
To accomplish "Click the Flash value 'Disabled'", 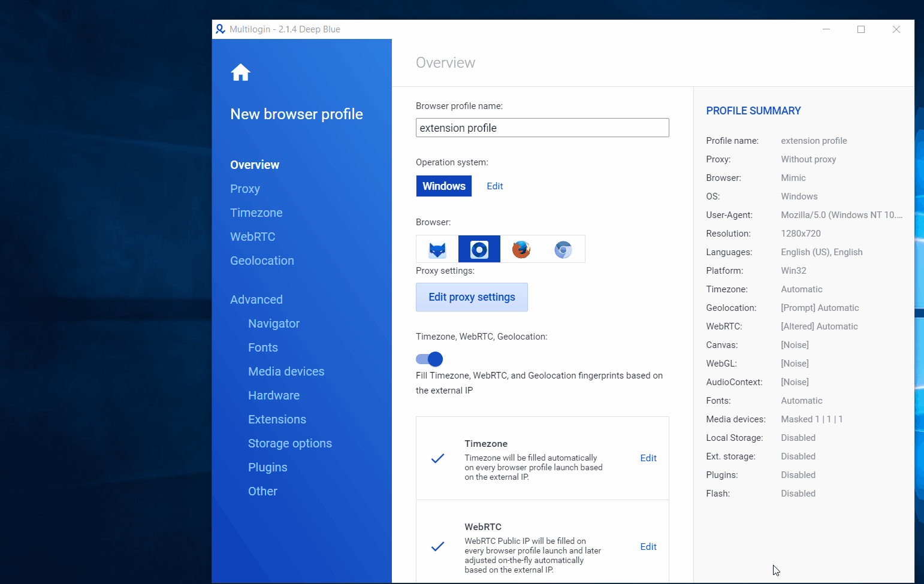I will coord(798,494).
